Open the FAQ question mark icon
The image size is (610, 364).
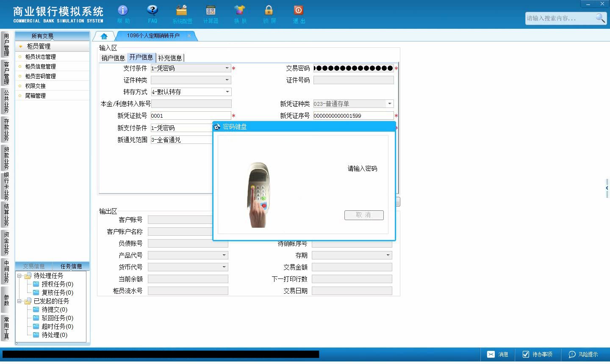pos(152,10)
